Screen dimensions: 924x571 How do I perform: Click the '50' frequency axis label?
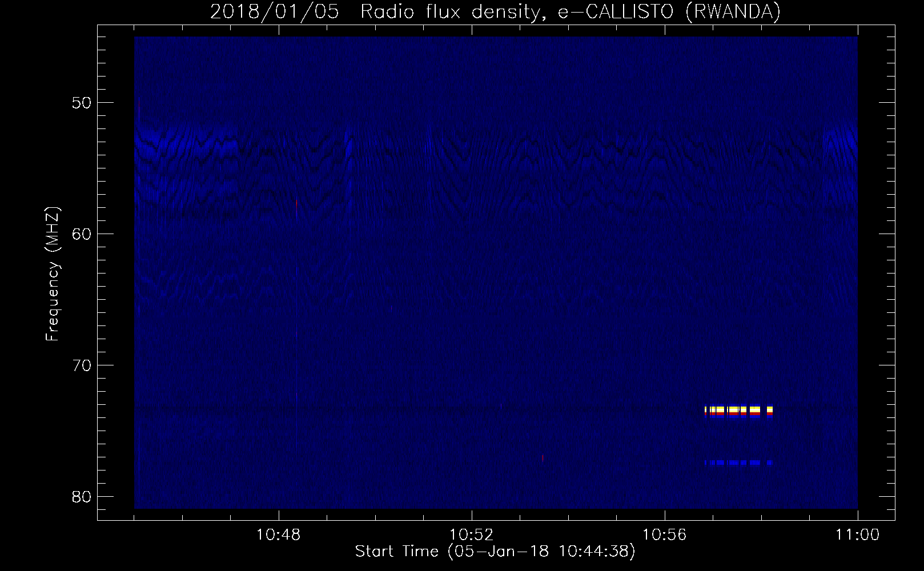(x=82, y=103)
